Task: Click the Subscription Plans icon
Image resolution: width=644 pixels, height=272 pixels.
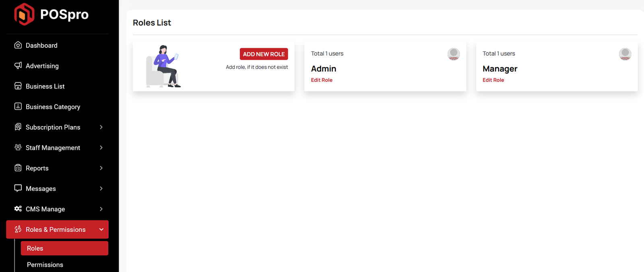Action: point(18,127)
